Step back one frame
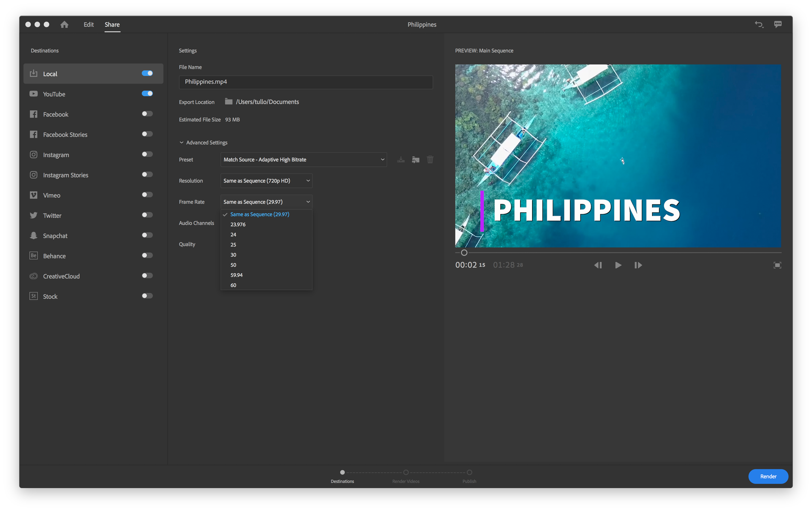Screen dimensions: 812x511 (598, 265)
